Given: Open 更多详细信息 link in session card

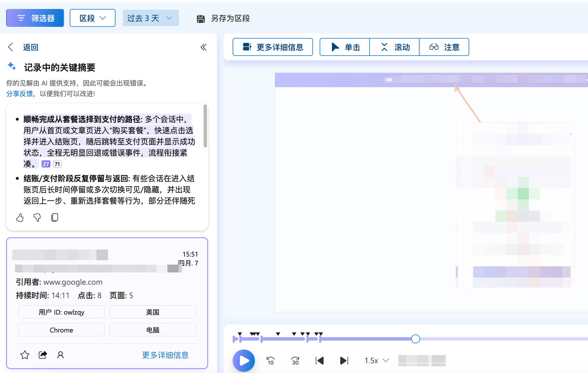Looking at the screenshot, I should coord(165,355).
